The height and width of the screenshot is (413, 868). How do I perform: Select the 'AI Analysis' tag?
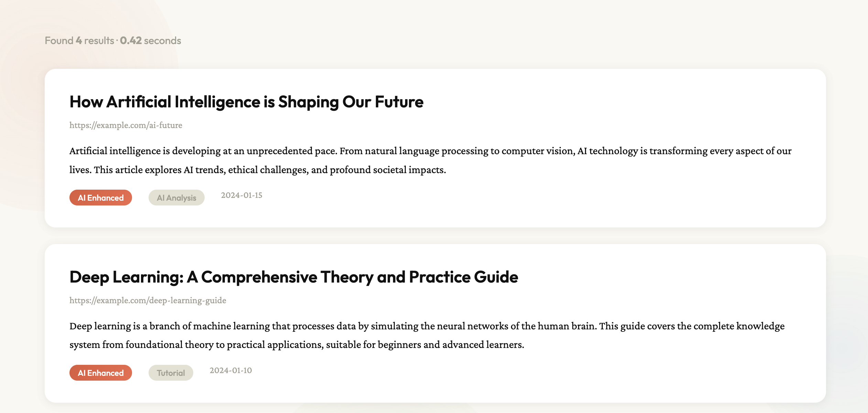(x=176, y=198)
